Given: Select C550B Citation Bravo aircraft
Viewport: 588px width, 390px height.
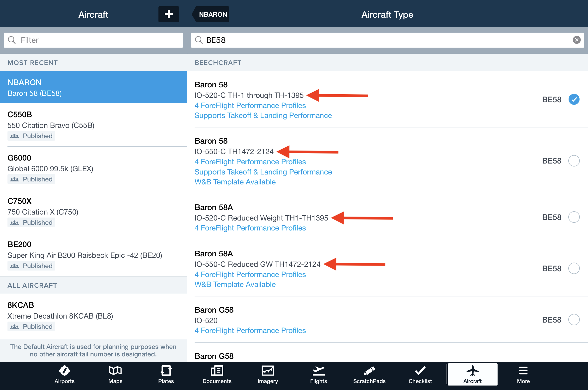Looking at the screenshot, I should pos(93,125).
